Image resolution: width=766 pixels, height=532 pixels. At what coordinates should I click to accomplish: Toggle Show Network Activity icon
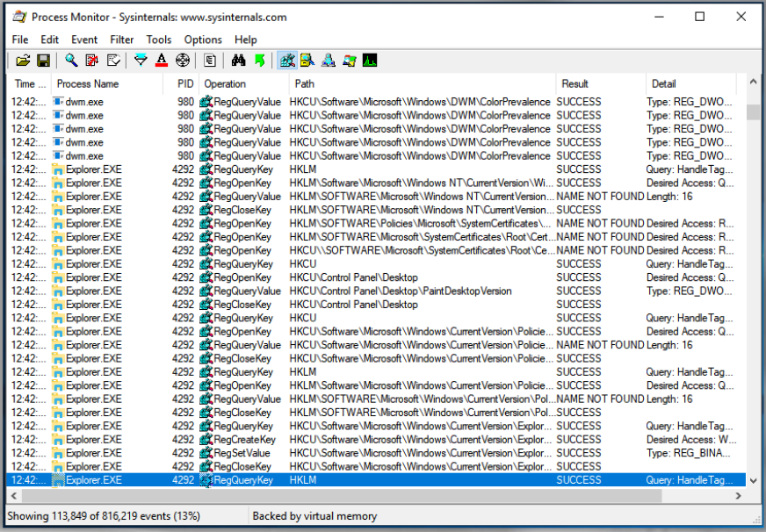coord(329,61)
